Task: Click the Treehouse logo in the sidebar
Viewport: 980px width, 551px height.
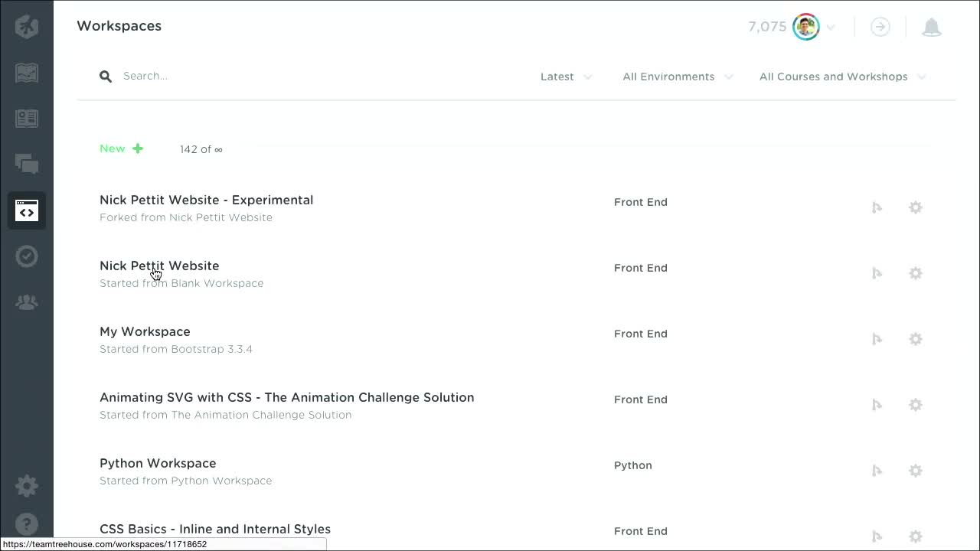Action: (27, 26)
